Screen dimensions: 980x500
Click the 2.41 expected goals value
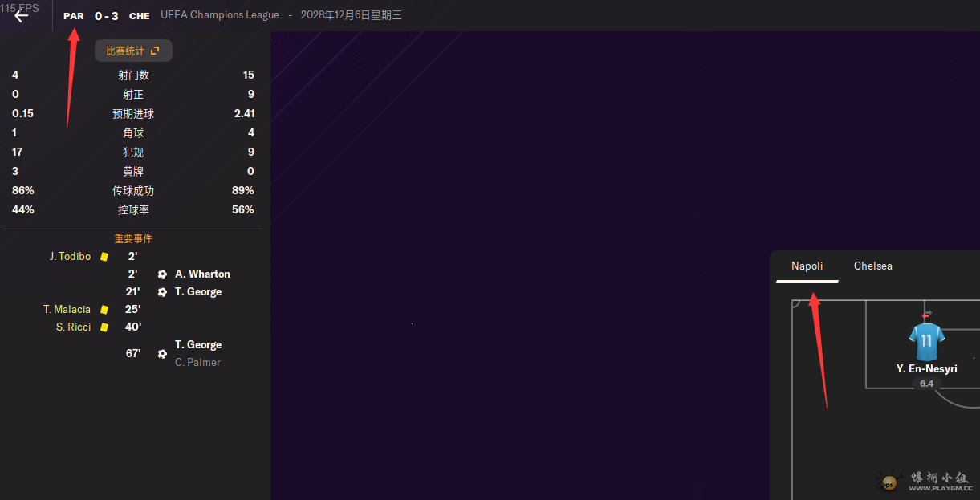(244, 114)
